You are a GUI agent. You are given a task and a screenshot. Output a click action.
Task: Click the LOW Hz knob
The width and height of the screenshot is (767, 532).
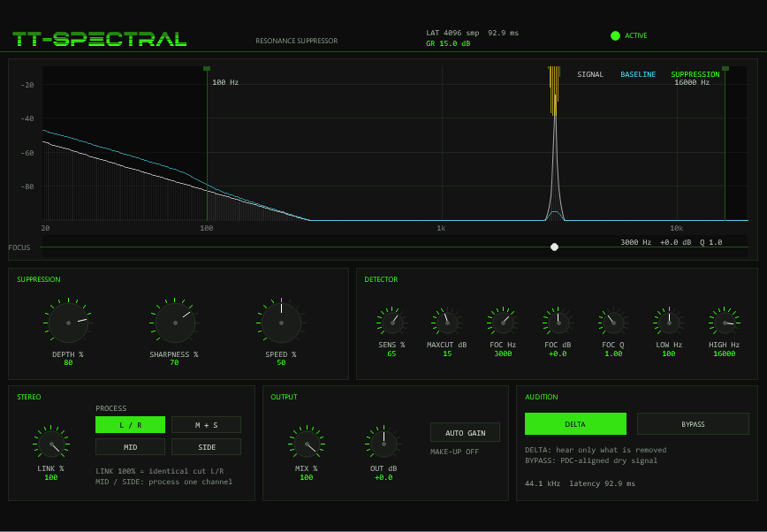click(x=669, y=323)
